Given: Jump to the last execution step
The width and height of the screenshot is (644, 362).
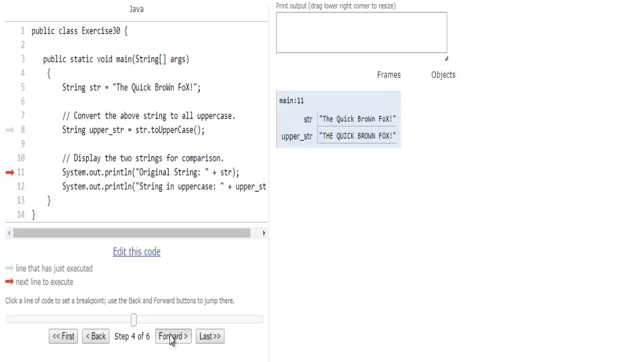Looking at the screenshot, I should pos(210,336).
